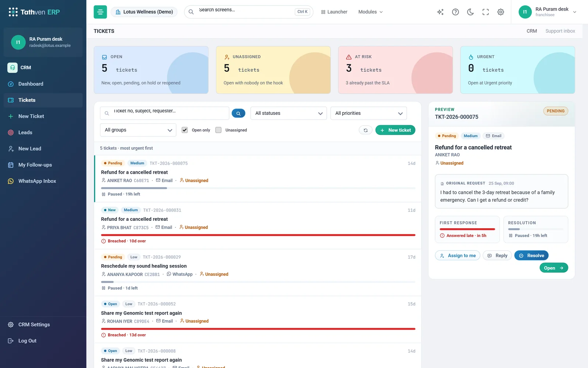Open the AI sparkle assistant icon
The width and height of the screenshot is (588, 368).
tap(440, 12)
